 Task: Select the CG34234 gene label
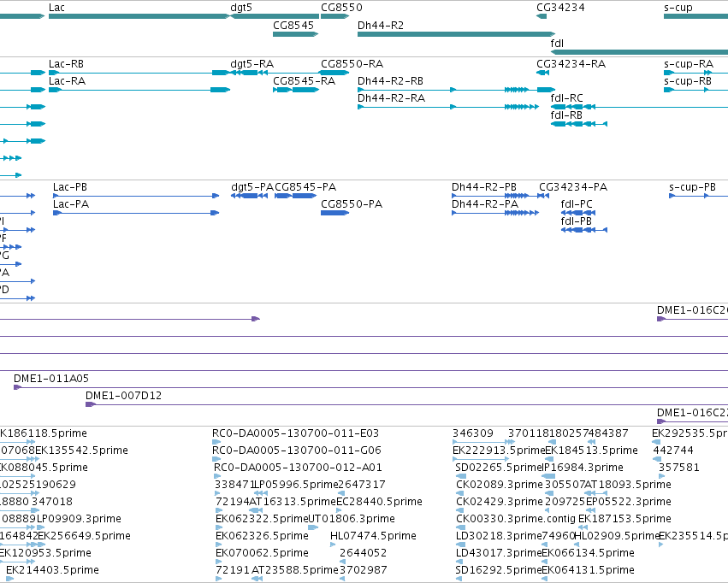[560, 8]
